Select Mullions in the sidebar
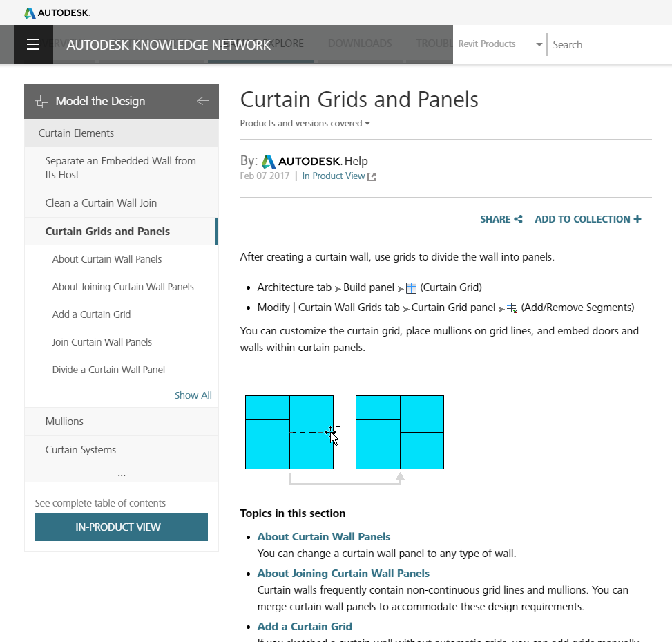 click(64, 422)
